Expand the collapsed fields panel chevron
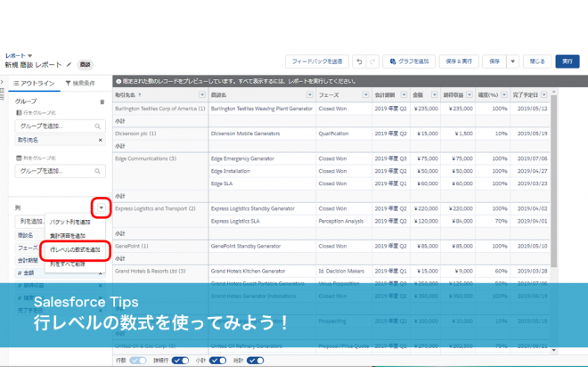Screen dimensions: 588x390 3,82
